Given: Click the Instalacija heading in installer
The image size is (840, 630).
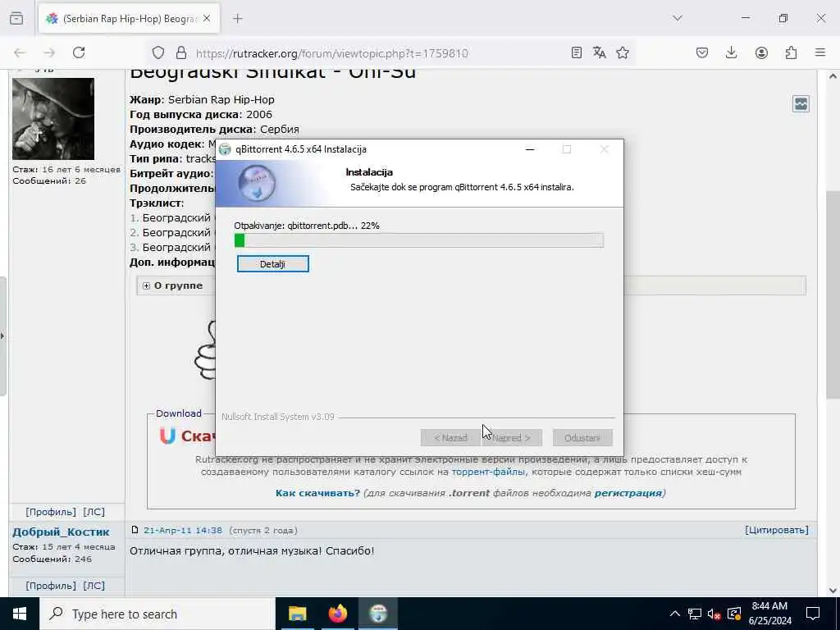Looking at the screenshot, I should pos(369,172).
